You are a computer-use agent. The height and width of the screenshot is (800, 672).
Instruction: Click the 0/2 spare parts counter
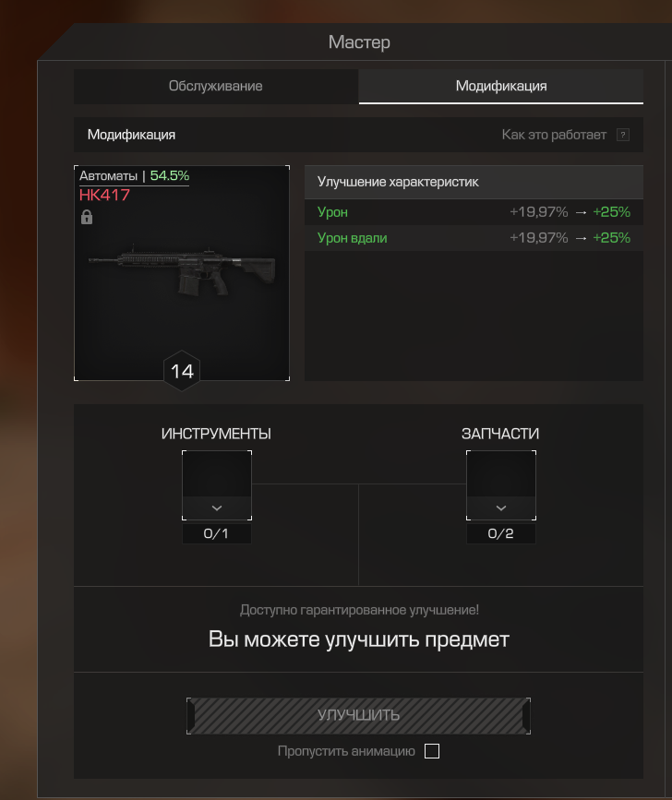pyautogui.click(x=500, y=533)
